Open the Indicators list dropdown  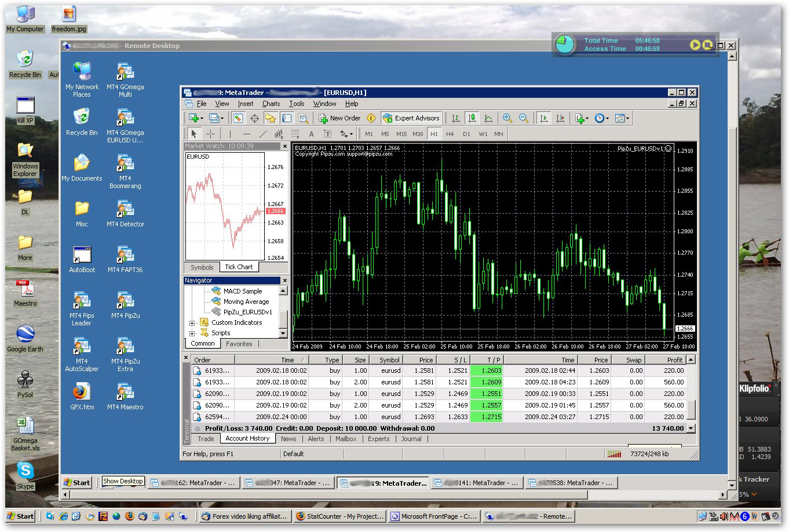click(581, 118)
